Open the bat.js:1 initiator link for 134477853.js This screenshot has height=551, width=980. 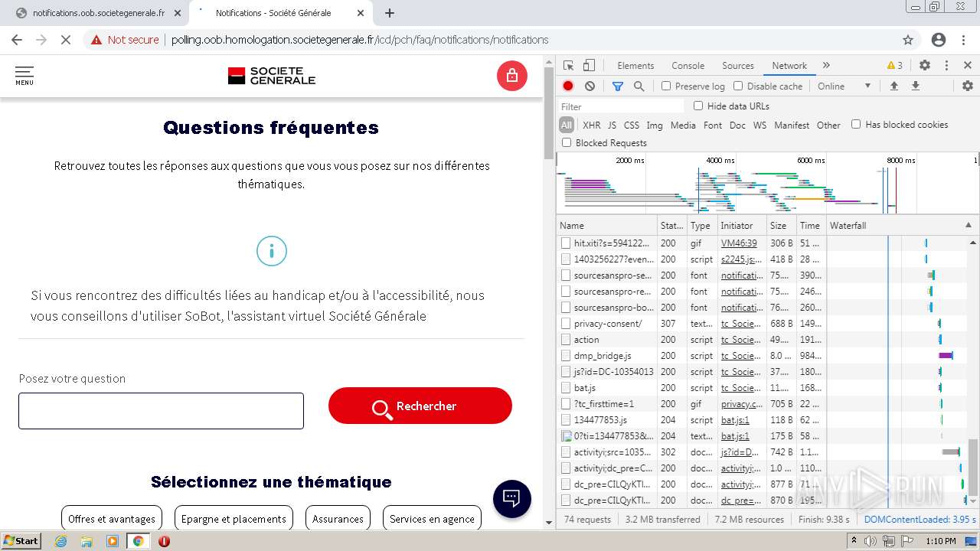pyautogui.click(x=735, y=420)
